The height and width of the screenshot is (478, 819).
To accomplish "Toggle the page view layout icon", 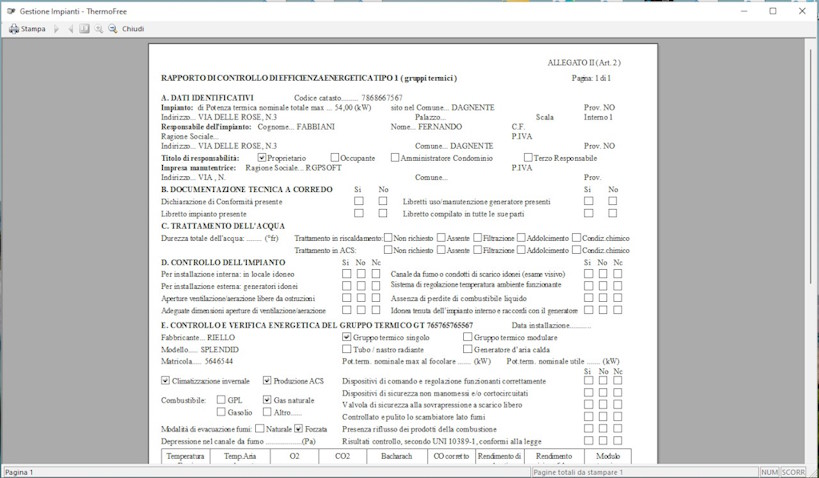I will (x=84, y=29).
